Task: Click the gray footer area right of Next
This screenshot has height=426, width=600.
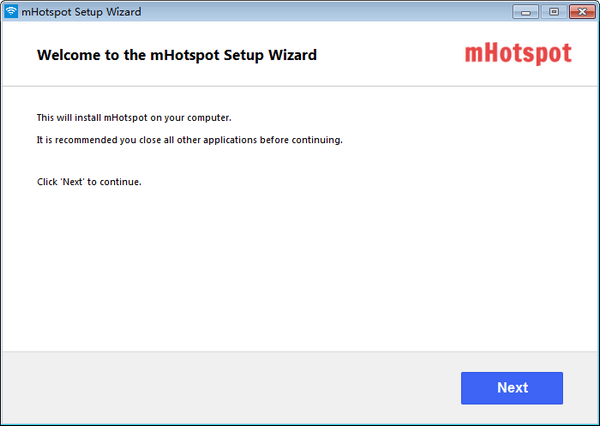Action: click(x=581, y=388)
